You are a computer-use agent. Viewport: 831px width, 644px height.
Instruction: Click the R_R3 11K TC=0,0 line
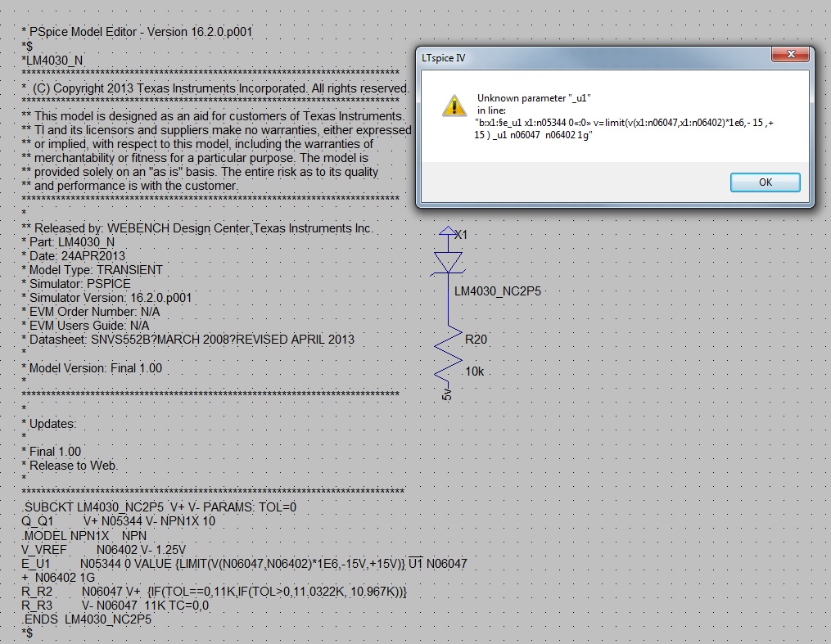[x=115, y=606]
